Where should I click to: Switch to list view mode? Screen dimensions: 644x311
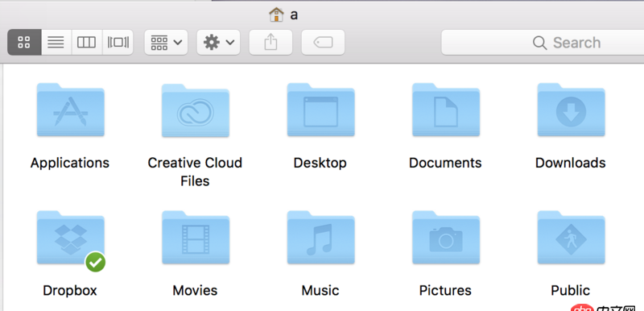click(56, 42)
